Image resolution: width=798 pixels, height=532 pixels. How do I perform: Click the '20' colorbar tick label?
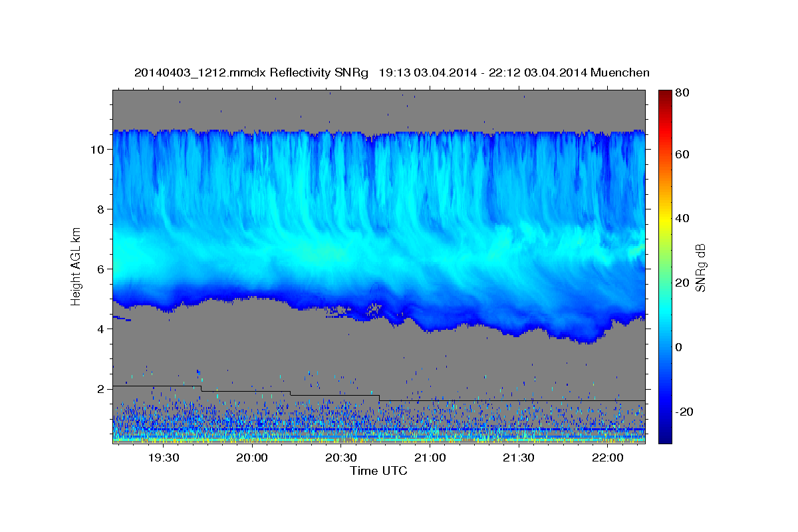point(682,283)
